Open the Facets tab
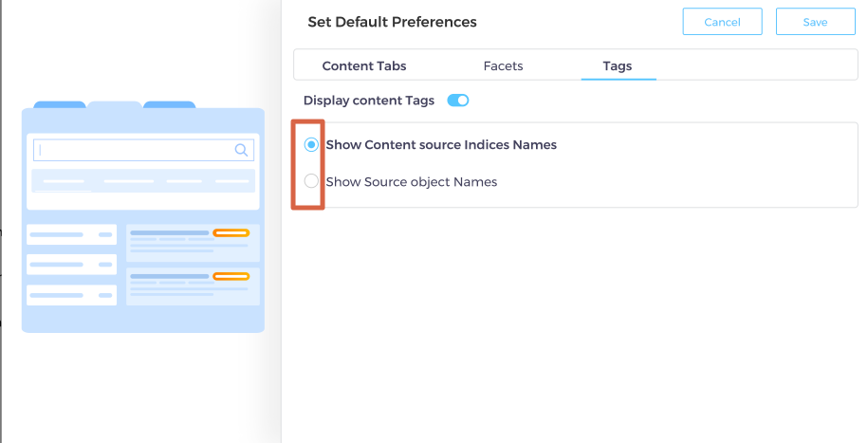 coord(503,66)
